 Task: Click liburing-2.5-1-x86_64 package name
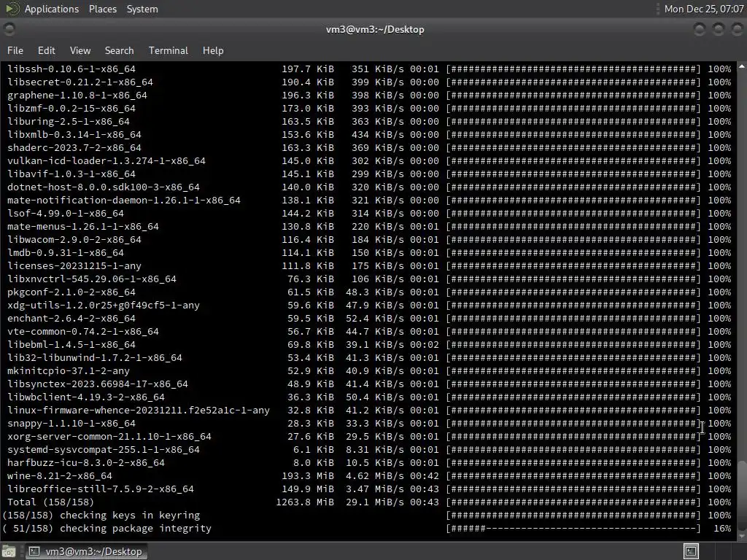pyautogui.click(x=68, y=122)
